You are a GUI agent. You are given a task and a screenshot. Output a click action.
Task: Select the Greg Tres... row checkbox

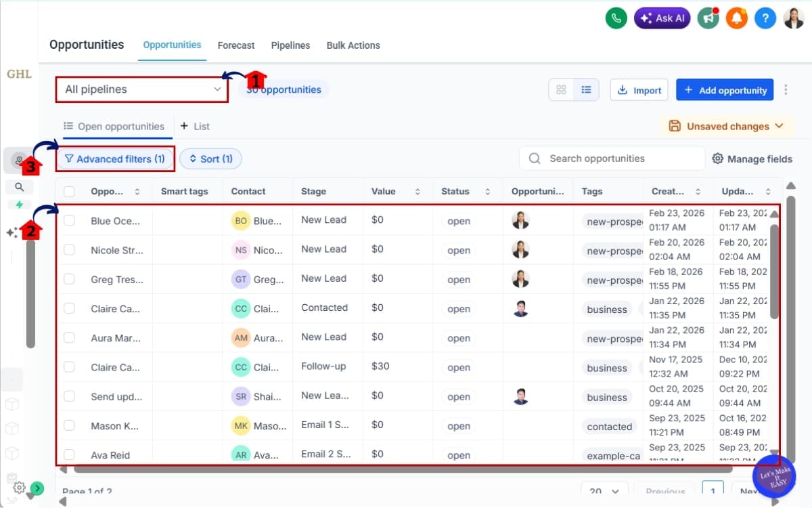(69, 279)
